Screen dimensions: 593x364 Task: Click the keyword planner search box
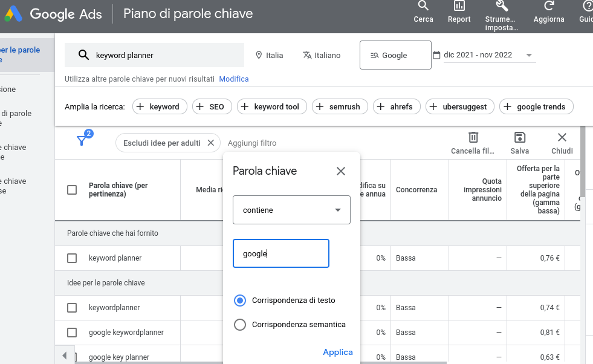tap(154, 55)
